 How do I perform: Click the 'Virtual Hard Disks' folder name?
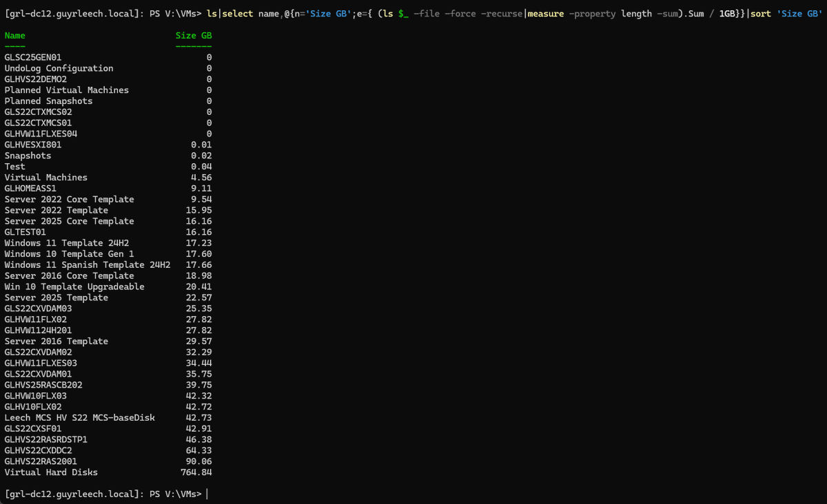[x=51, y=472]
